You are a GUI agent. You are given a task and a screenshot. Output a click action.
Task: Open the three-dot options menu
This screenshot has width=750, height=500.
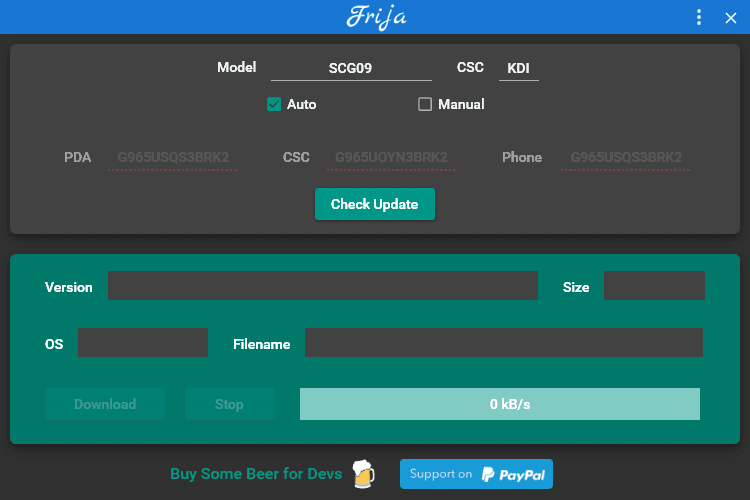pos(699,17)
